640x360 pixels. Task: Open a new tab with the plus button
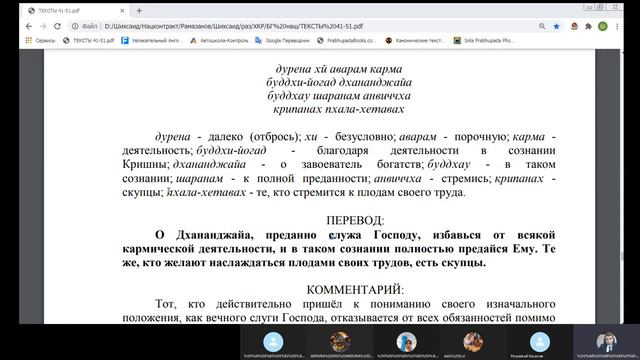tap(139, 11)
